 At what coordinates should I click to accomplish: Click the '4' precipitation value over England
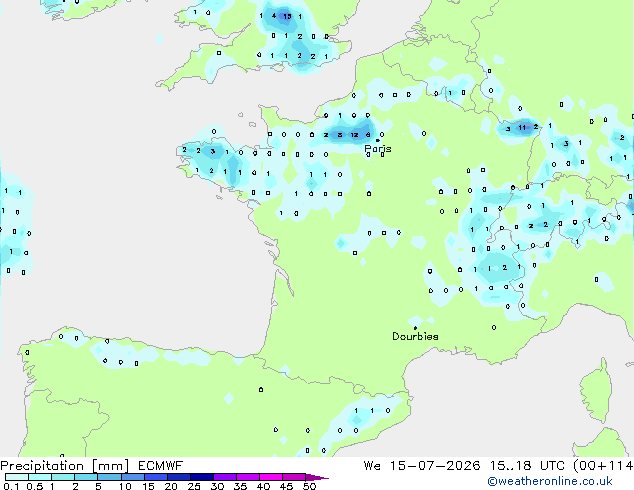pos(274,16)
